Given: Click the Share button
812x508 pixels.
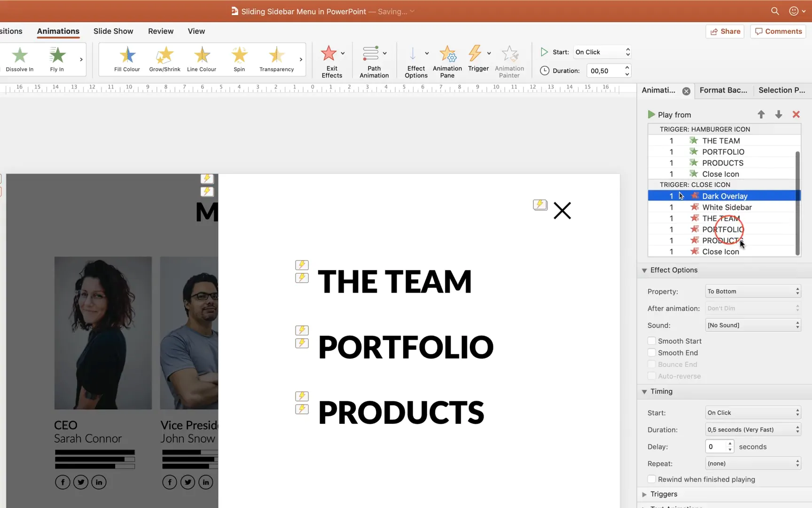Looking at the screenshot, I should coord(725,32).
